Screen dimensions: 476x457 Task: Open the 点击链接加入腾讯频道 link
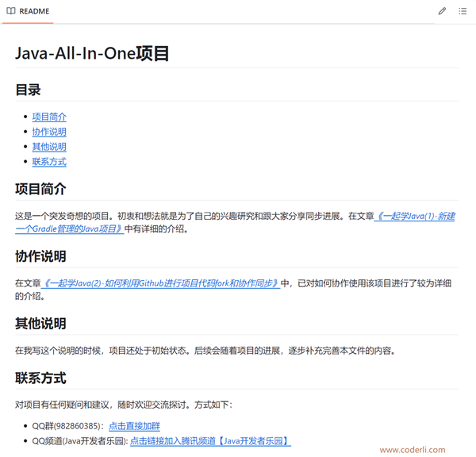210,441
